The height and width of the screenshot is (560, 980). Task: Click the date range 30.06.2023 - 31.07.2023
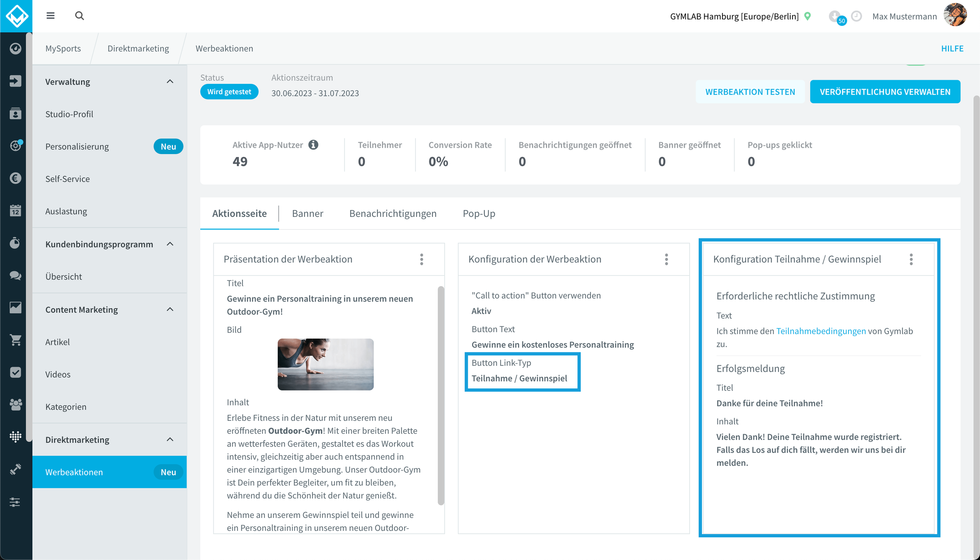pyautogui.click(x=315, y=93)
